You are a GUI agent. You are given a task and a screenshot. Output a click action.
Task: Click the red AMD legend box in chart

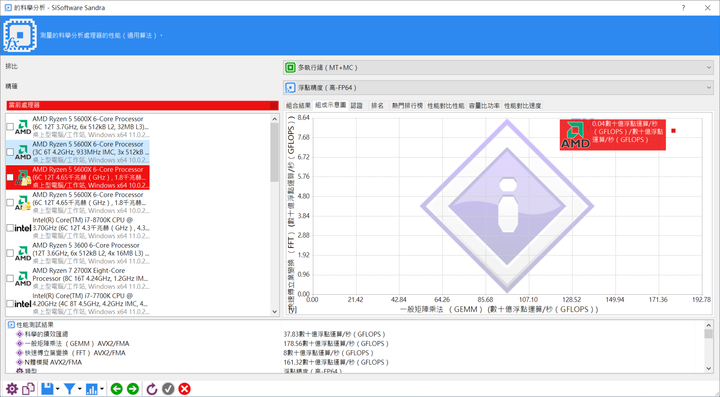[613, 135]
